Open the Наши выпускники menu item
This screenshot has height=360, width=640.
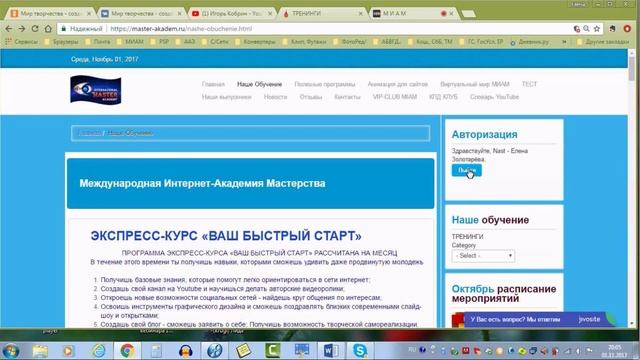coord(227,97)
